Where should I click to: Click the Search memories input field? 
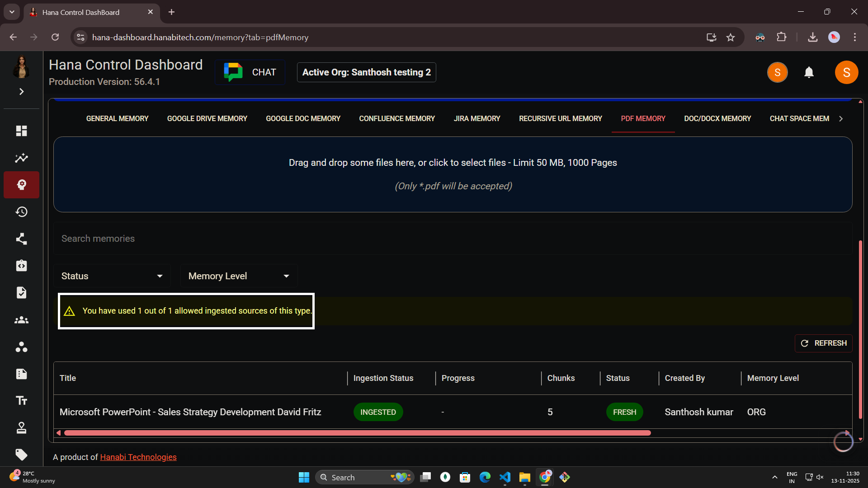(271, 238)
